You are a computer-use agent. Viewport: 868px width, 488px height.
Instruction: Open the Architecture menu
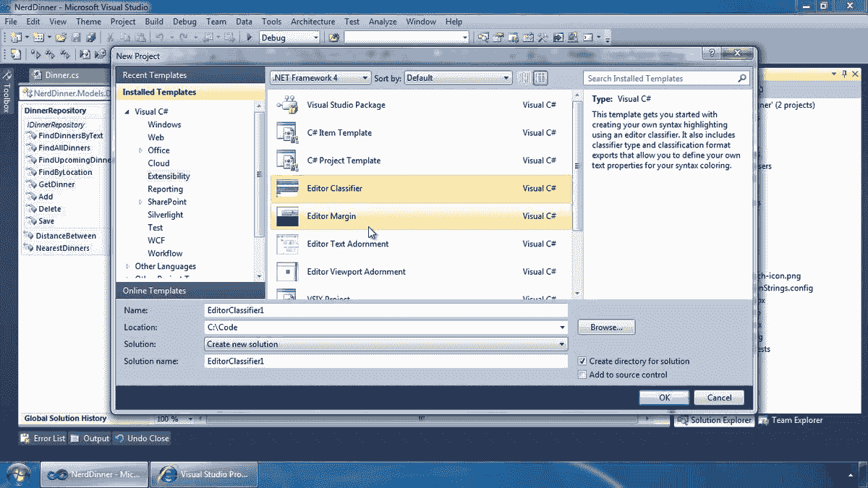tap(312, 21)
